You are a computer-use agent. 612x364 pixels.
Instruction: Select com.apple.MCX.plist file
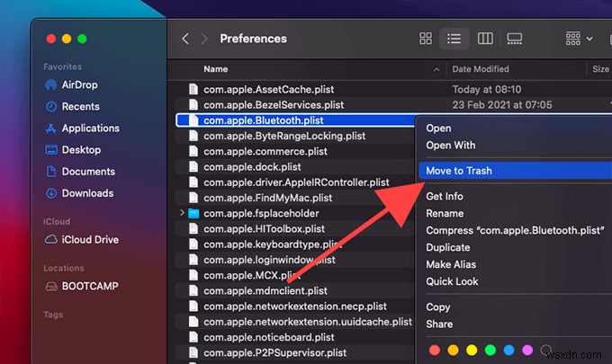[x=252, y=275]
